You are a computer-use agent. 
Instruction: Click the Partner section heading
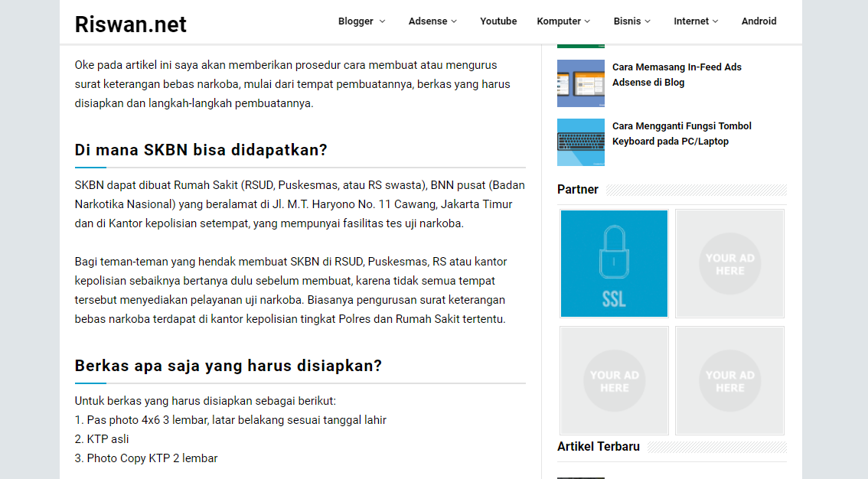coord(577,189)
